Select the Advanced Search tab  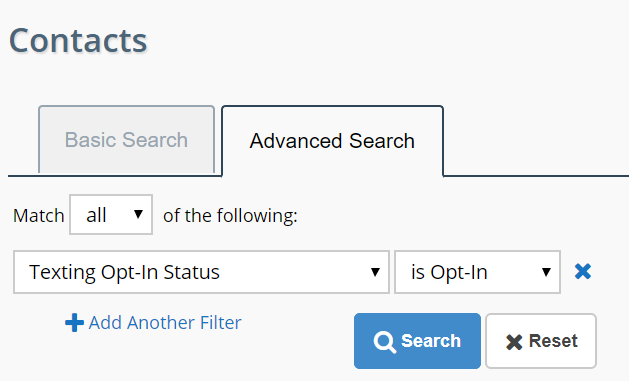(332, 141)
